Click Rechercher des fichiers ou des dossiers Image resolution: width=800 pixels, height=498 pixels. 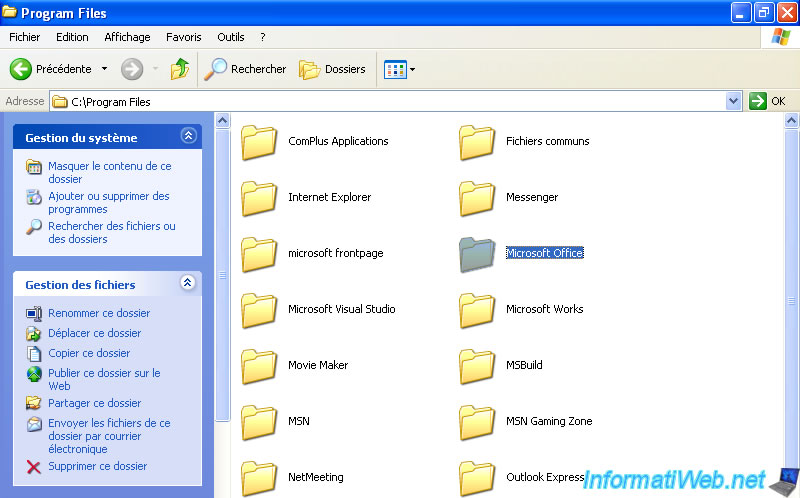point(112,232)
